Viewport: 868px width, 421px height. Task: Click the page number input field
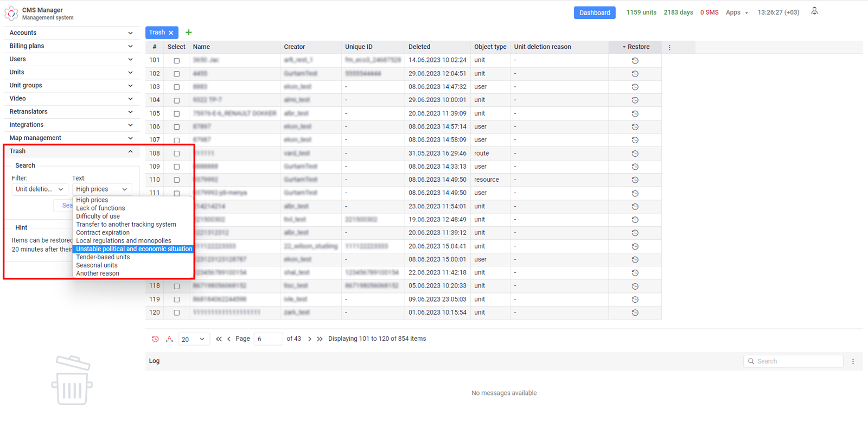coord(268,339)
